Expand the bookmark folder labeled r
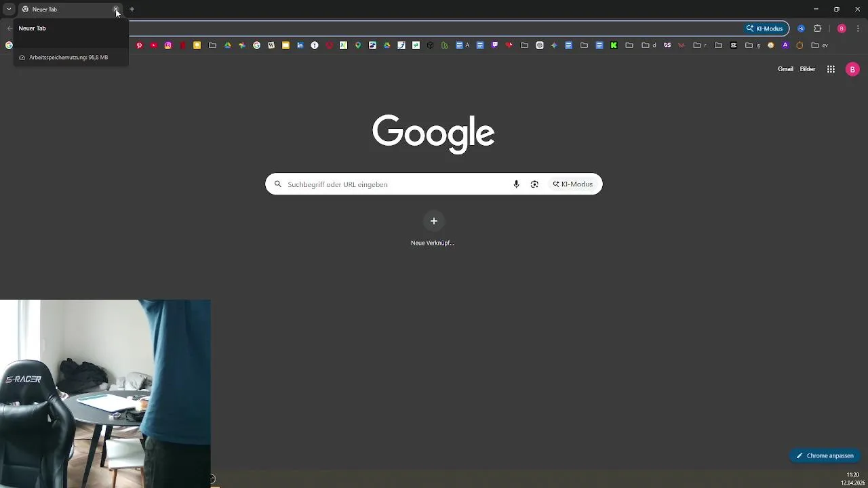The height and width of the screenshot is (488, 868). click(x=701, y=45)
